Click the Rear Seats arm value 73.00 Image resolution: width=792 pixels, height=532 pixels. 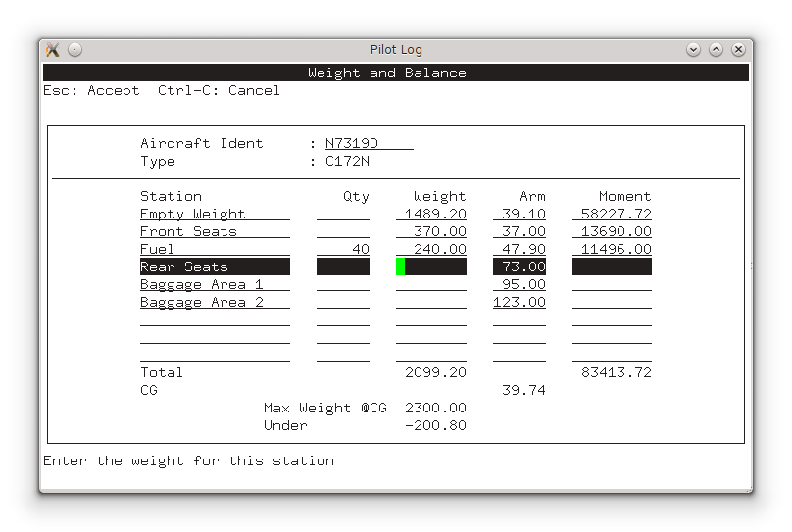(x=520, y=267)
